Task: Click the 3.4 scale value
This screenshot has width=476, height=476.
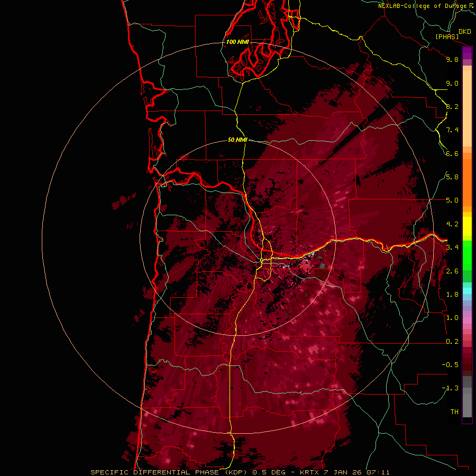Action: tap(452, 248)
